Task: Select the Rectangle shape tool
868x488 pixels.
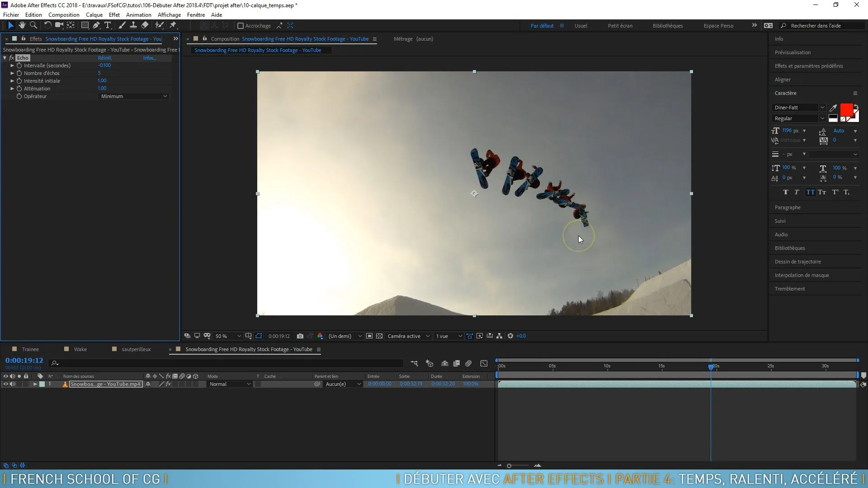Action: 85,25
